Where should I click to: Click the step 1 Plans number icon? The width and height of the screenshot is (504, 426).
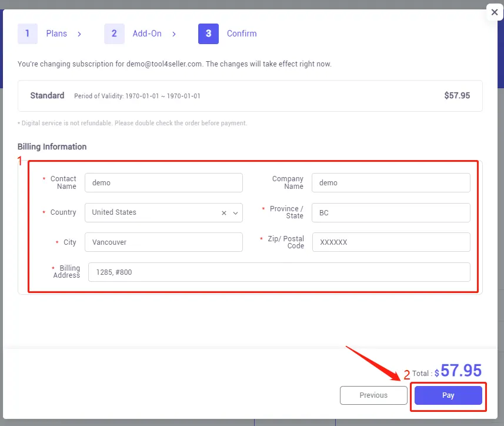[27, 34]
